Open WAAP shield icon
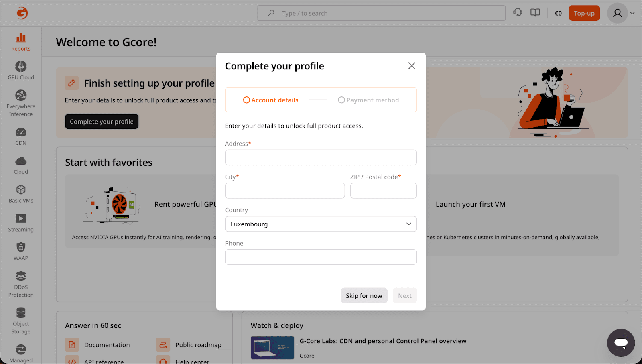Screen dimensions: 642x364 click(x=21, y=251)
